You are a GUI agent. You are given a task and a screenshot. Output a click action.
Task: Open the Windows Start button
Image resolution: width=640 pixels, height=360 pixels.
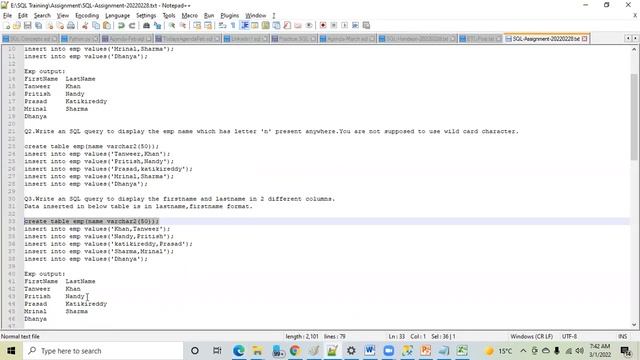[x=11, y=351]
